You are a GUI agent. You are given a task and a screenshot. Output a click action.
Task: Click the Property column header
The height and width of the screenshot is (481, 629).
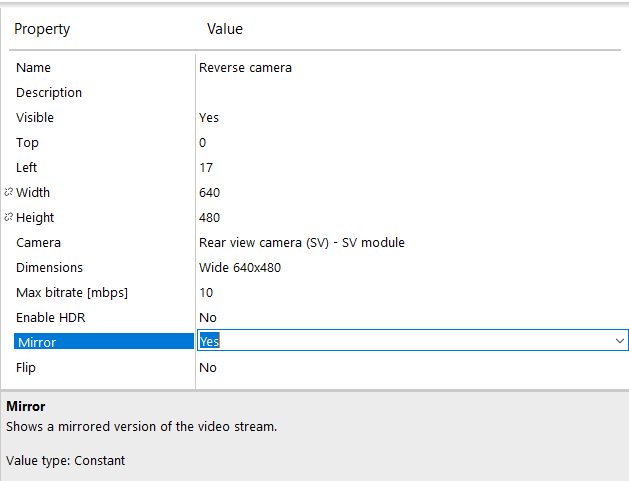pos(42,29)
